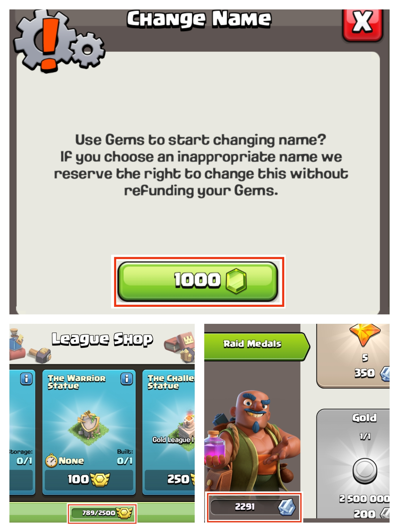Open info on the left partially visible card
Image resolution: width=399 pixels, height=532 pixels.
(x=26, y=379)
